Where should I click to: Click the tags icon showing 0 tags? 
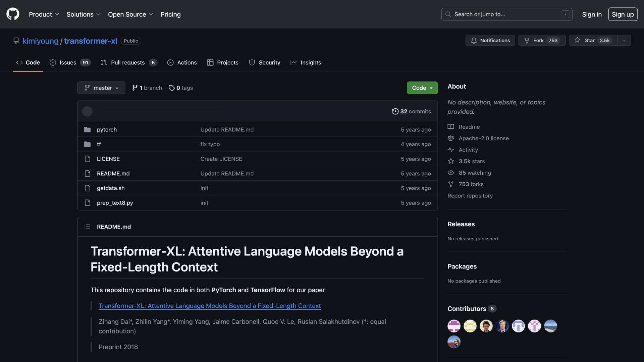[171, 88]
